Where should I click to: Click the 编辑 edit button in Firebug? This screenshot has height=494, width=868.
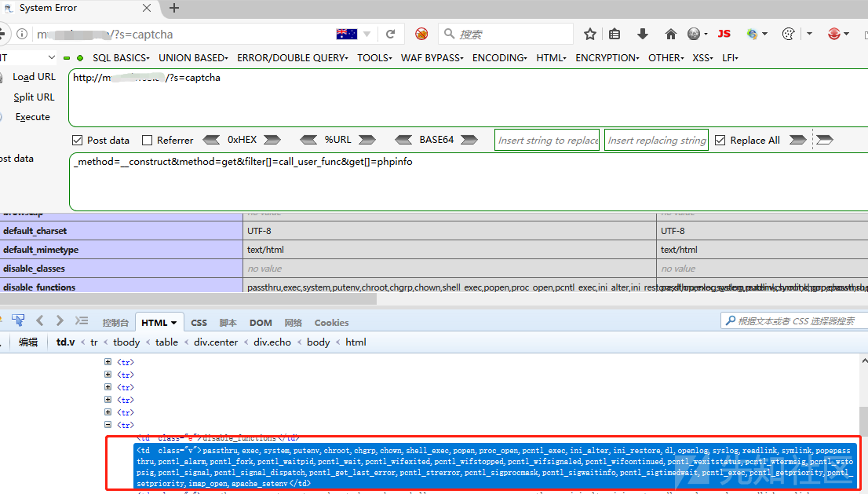tap(28, 342)
